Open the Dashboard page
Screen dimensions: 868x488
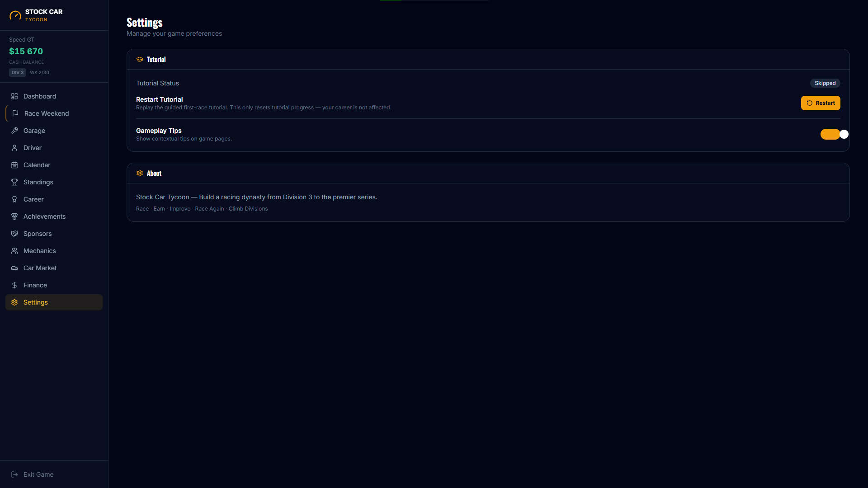(x=54, y=96)
